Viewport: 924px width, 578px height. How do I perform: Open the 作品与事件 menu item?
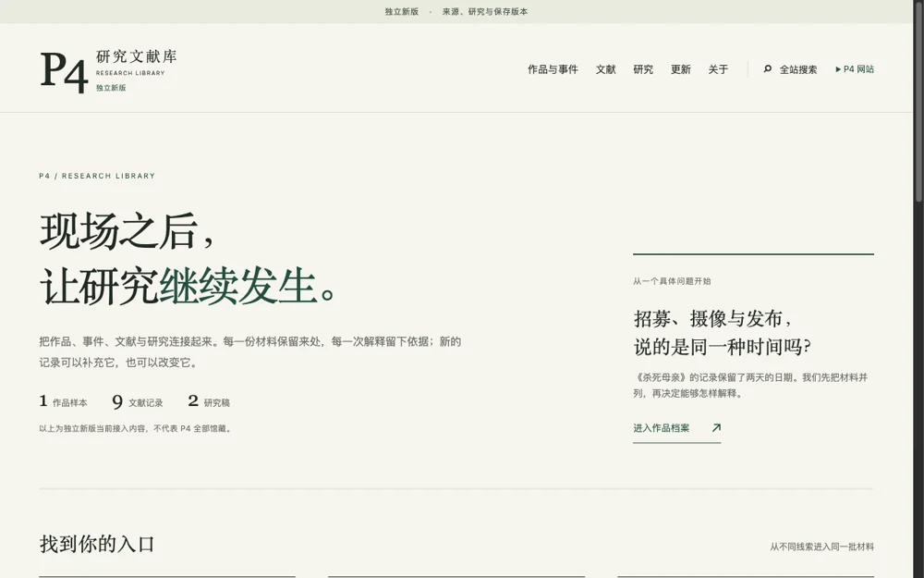553,69
